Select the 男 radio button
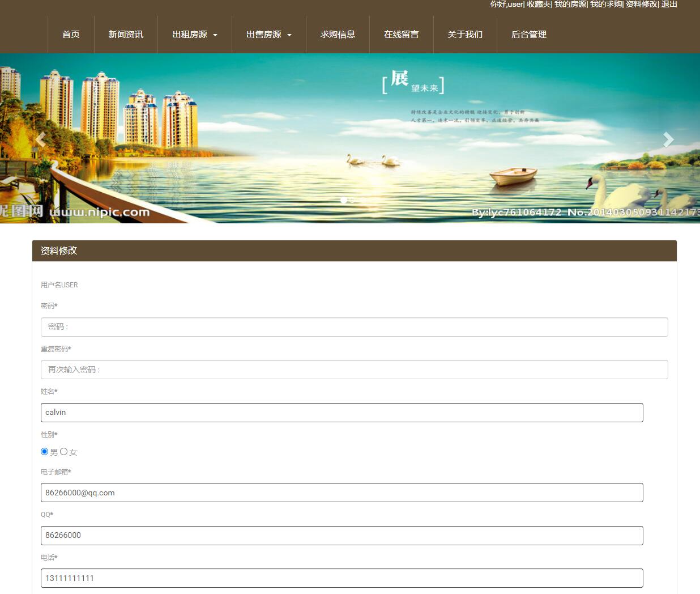Viewport: 700px width, 594px height. click(x=44, y=452)
